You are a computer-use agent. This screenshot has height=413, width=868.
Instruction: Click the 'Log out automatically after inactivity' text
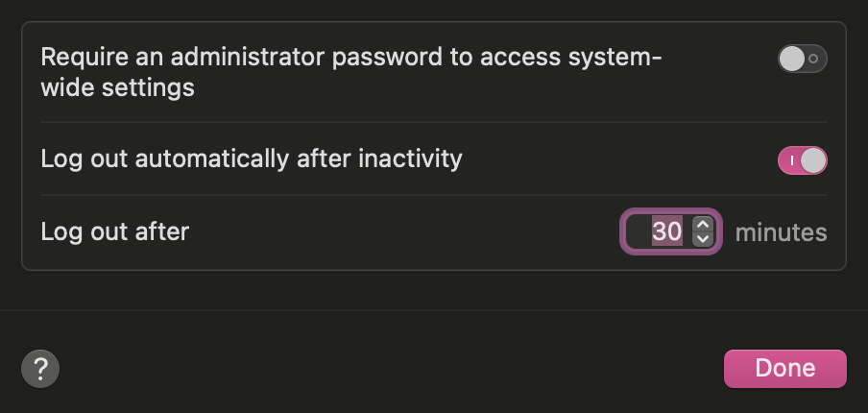[251, 158]
